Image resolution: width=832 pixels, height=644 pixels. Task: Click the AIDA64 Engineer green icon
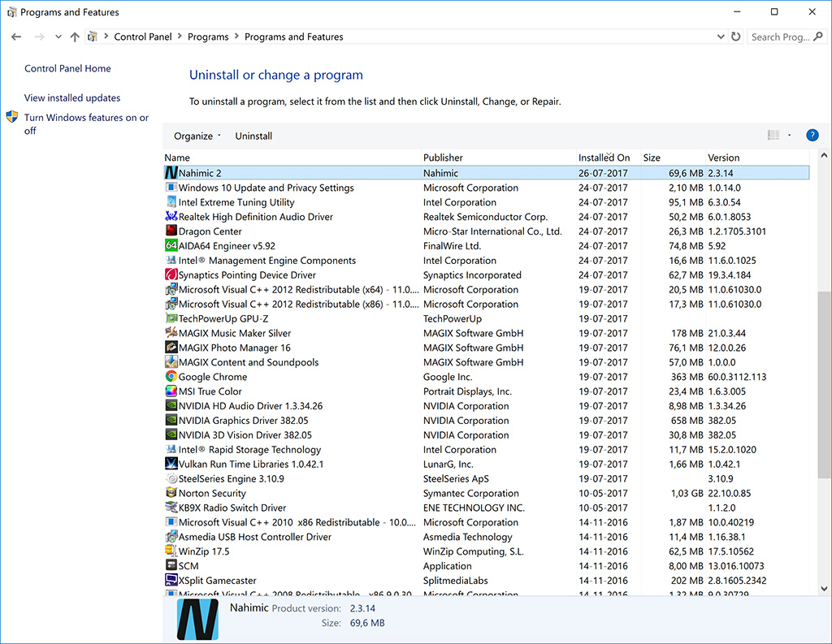[171, 246]
